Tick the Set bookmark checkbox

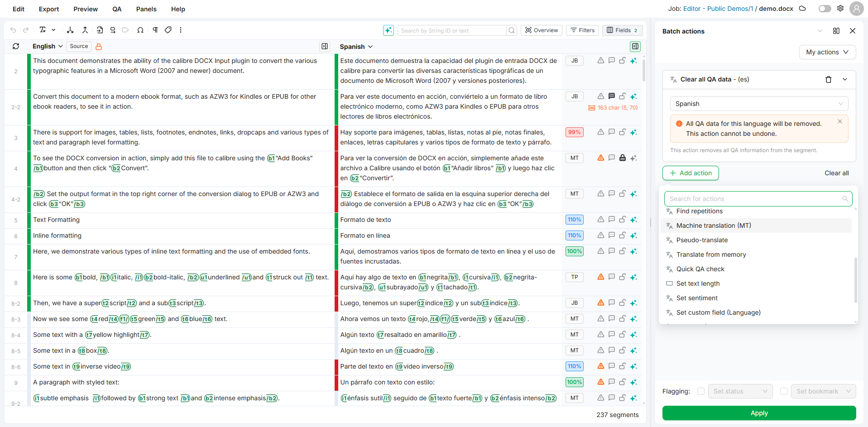click(783, 391)
